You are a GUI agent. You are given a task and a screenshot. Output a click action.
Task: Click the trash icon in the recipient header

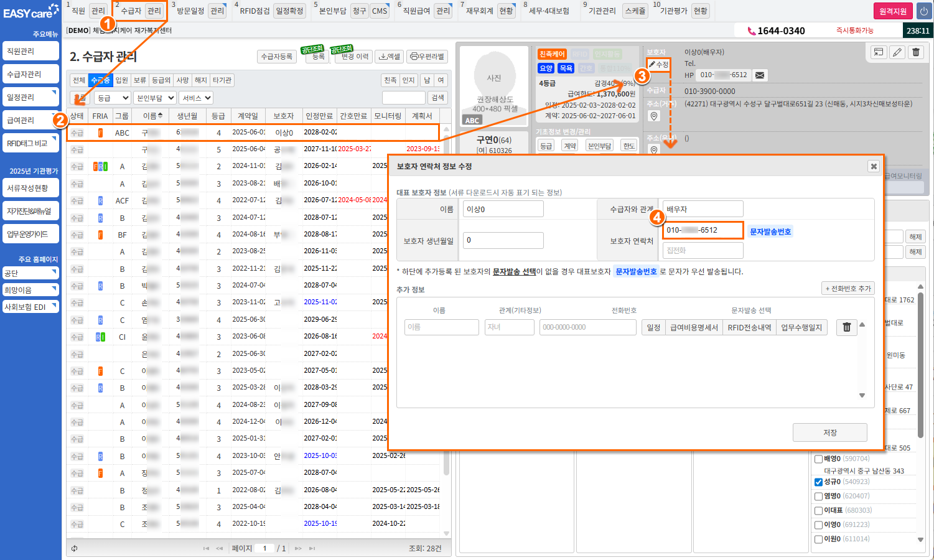coord(916,52)
